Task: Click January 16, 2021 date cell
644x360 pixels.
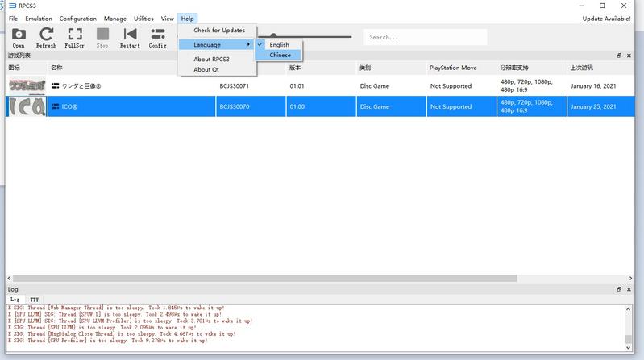Action: click(x=593, y=86)
